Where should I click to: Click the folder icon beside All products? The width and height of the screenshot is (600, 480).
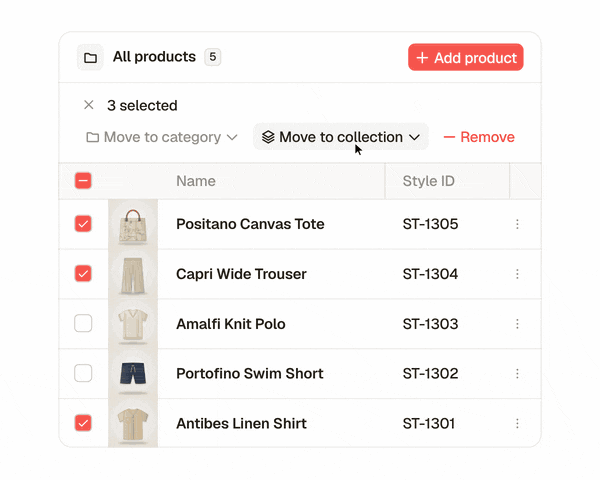[90, 57]
